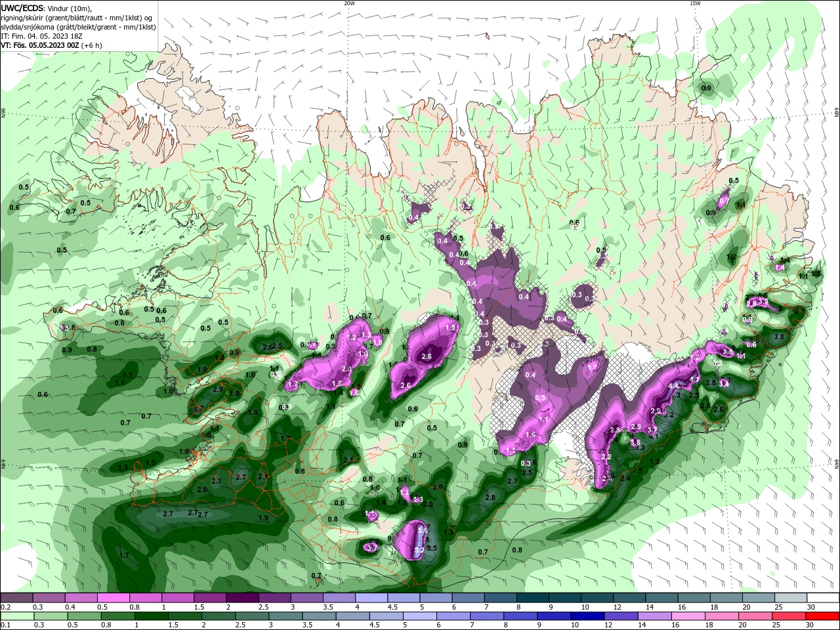This screenshot has height=630, width=840.
Task: Pick the dark purple 2–2.5 swatch in the snow legend
Action: pyautogui.click(x=242, y=597)
